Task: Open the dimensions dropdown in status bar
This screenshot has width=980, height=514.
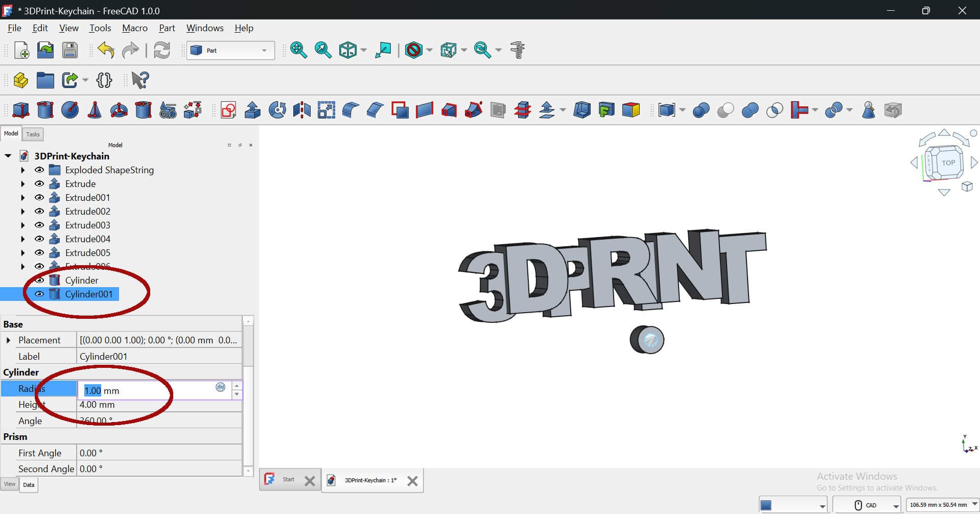Action: 942,505
